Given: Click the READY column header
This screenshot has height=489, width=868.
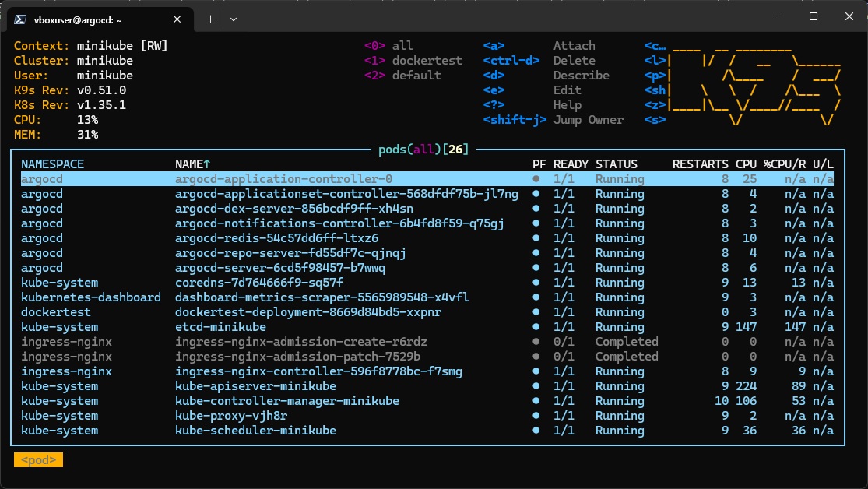Looking at the screenshot, I should point(571,164).
